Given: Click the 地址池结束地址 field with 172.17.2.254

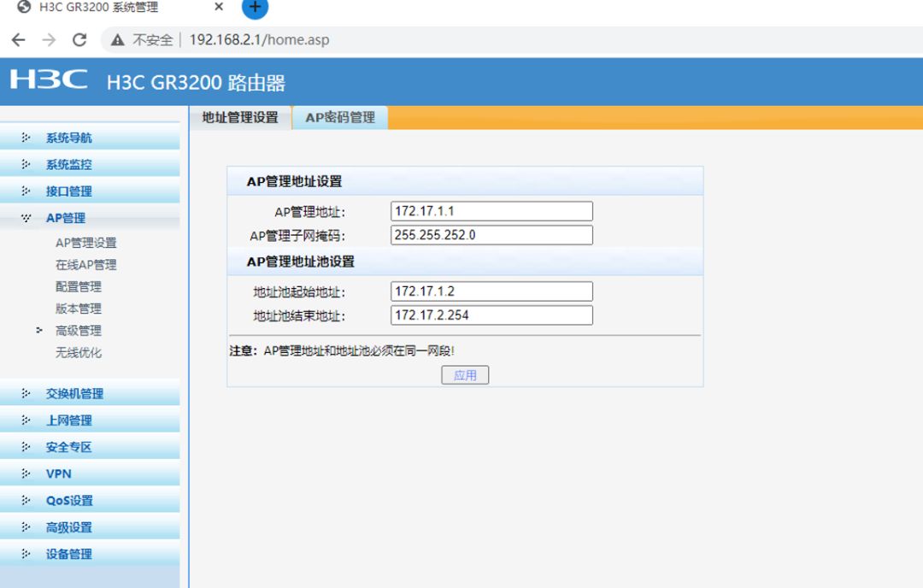Looking at the screenshot, I should [491, 315].
